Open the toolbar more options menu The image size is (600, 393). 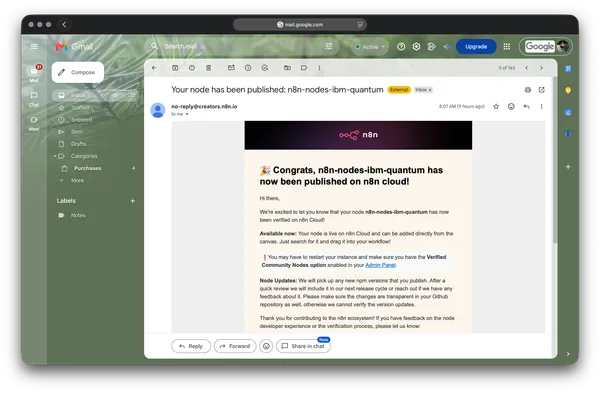click(x=319, y=68)
